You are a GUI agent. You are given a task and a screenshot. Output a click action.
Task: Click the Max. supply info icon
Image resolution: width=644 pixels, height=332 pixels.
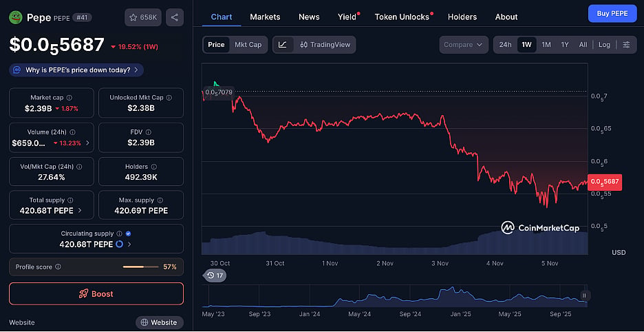click(160, 200)
